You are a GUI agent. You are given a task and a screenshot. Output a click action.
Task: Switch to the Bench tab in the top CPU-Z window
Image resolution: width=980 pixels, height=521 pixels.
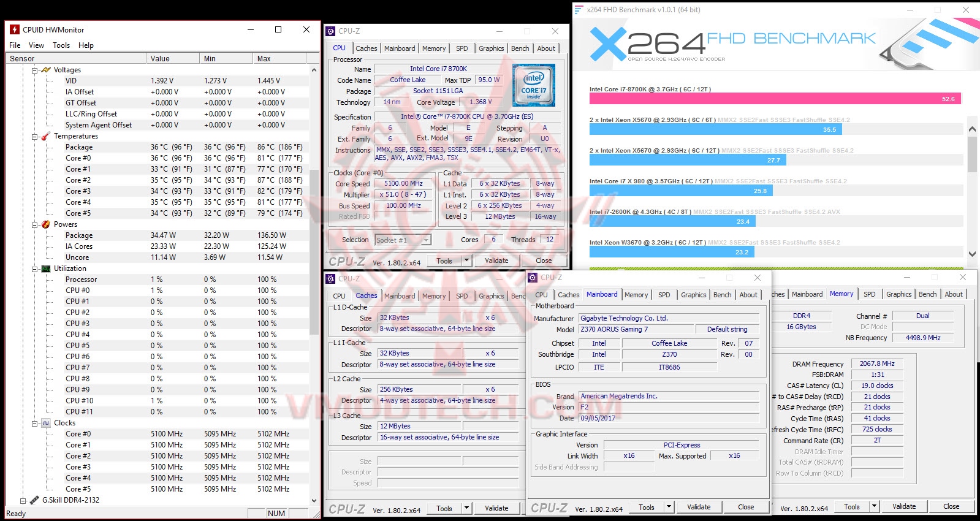(520, 48)
